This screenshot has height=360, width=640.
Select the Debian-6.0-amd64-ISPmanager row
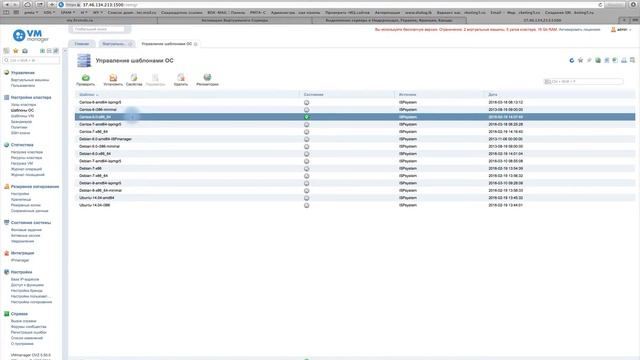tap(355, 139)
